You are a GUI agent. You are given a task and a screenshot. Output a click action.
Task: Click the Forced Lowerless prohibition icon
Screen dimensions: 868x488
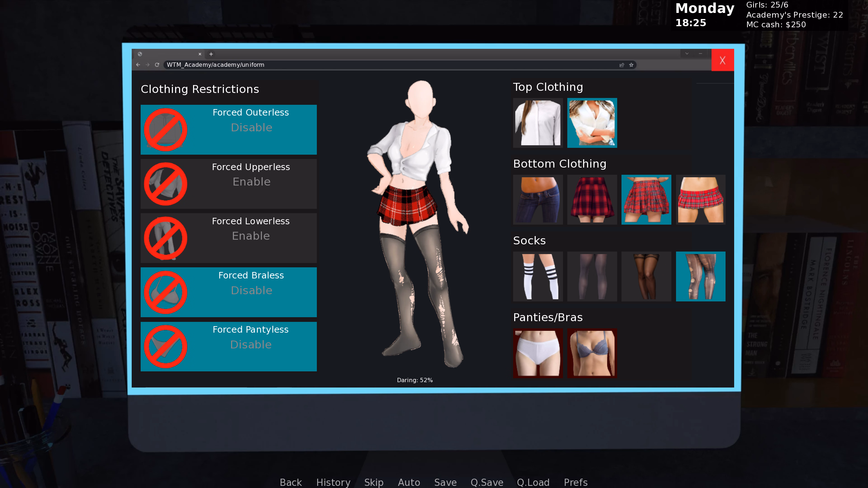pyautogui.click(x=165, y=238)
